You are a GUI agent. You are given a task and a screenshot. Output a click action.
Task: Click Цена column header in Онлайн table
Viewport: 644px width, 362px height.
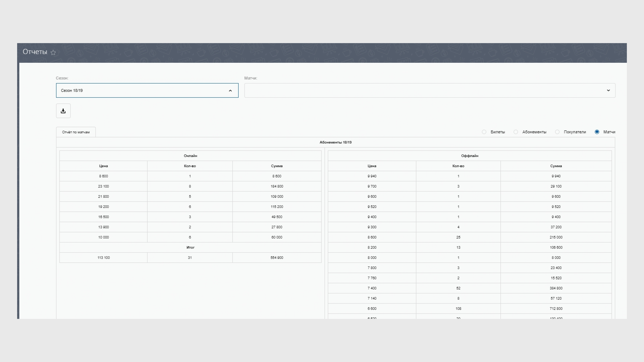[x=103, y=166]
